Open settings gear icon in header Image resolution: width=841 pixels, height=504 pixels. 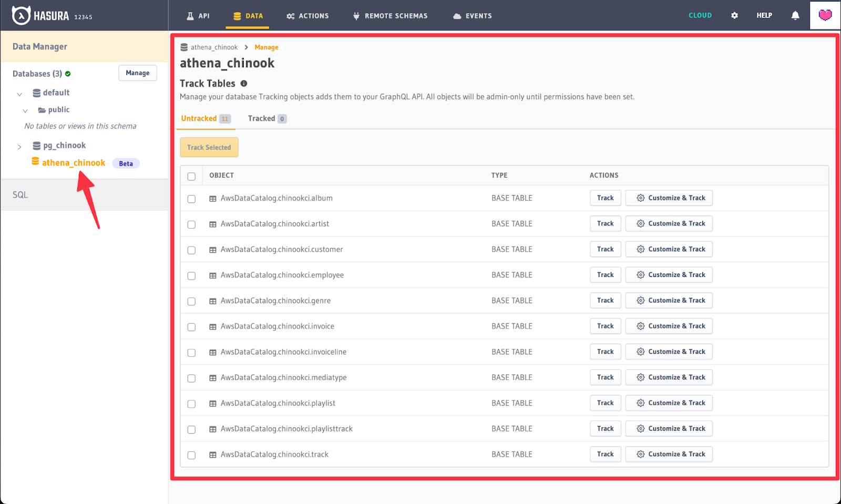pyautogui.click(x=734, y=16)
